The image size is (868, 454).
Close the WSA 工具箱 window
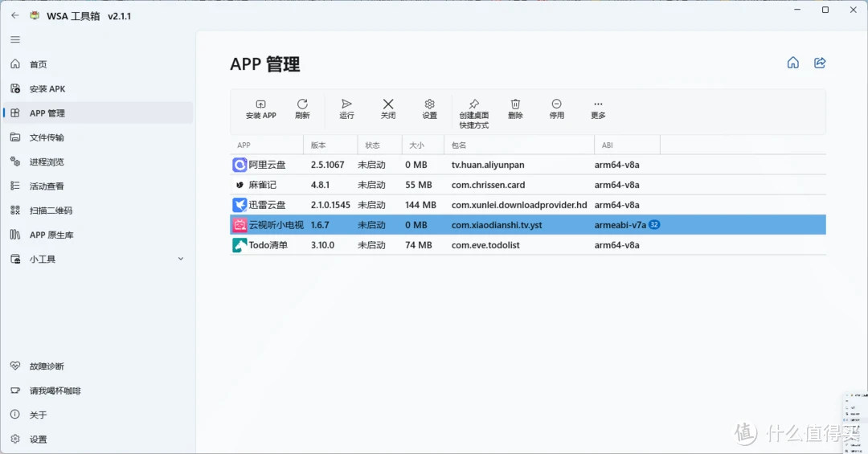pos(854,10)
